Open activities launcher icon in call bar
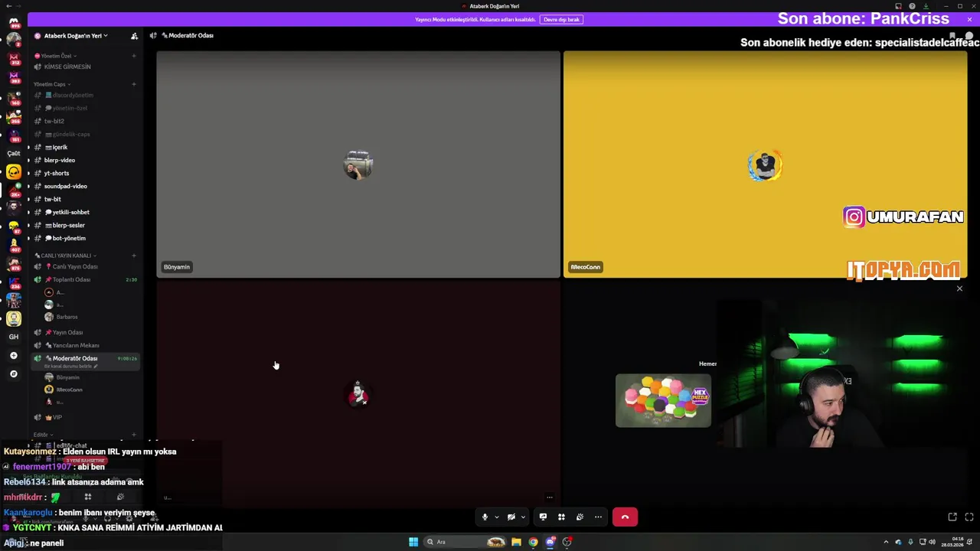980x551 pixels. tap(561, 517)
